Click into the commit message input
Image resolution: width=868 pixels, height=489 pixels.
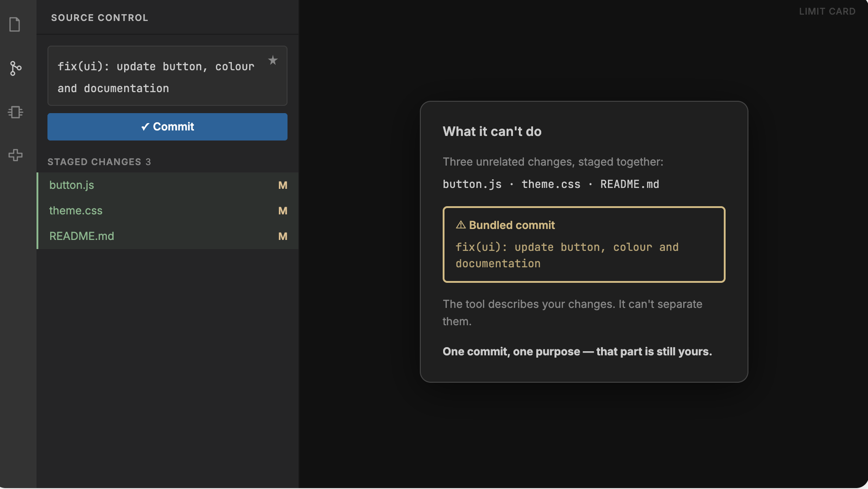167,76
